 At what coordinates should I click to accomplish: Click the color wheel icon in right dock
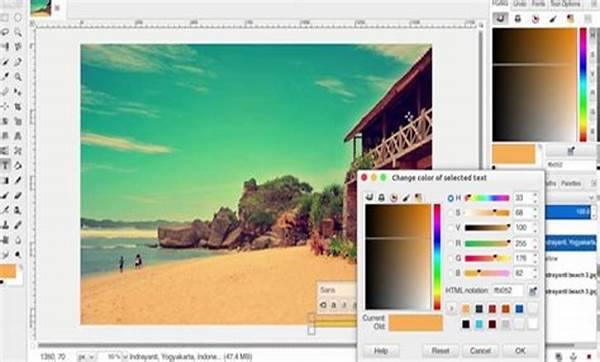point(535,18)
